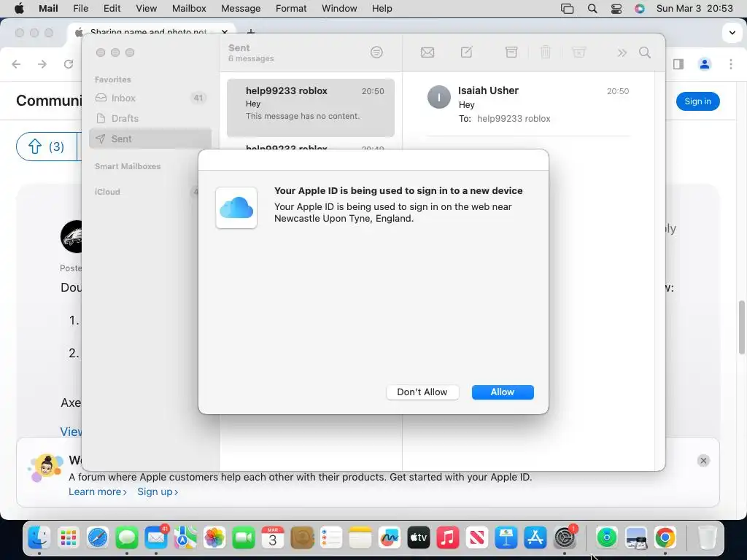Open Freeform from the dock
The width and height of the screenshot is (747, 560).
390,537
